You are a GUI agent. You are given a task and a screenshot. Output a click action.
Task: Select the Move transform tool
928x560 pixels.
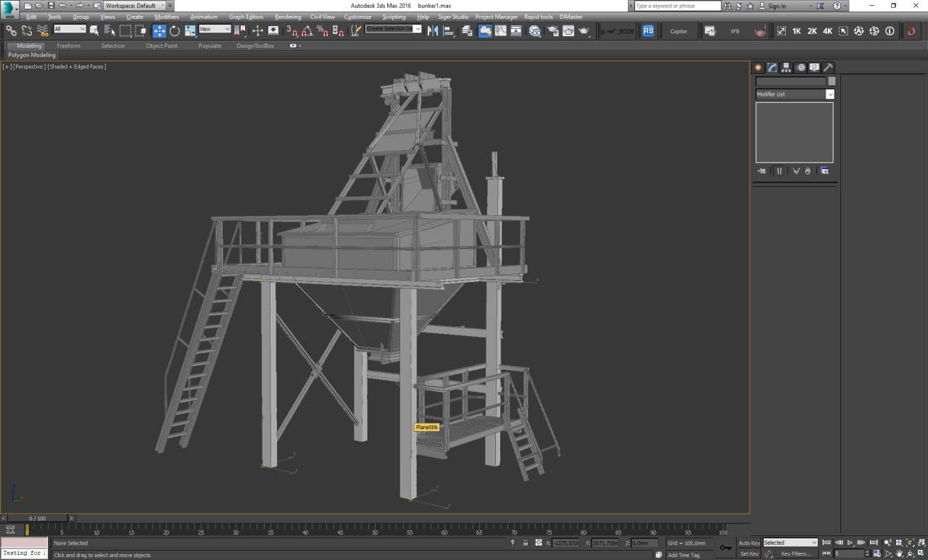(x=159, y=31)
